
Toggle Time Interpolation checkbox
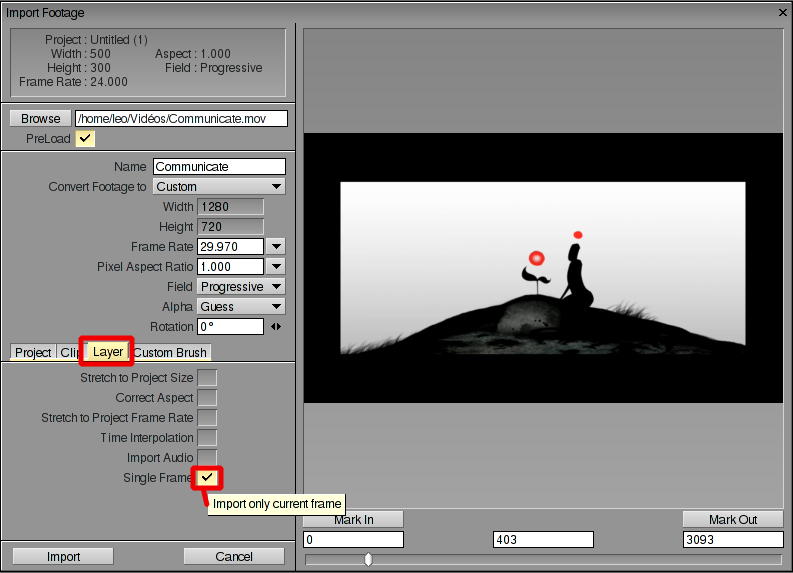207,437
